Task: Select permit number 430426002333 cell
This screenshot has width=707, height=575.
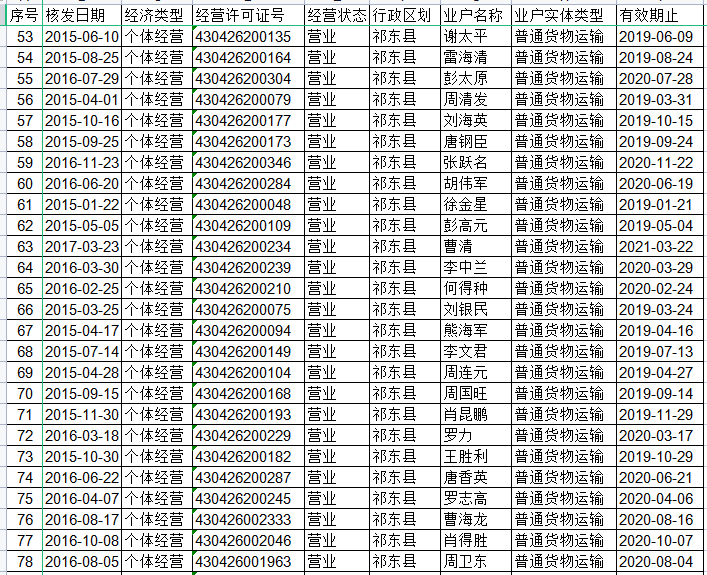Action: tap(245, 519)
